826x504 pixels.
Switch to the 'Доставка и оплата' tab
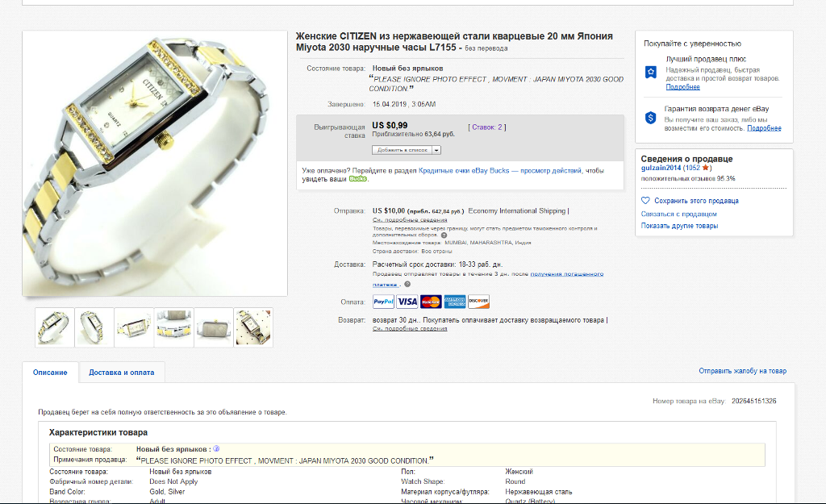(x=122, y=373)
